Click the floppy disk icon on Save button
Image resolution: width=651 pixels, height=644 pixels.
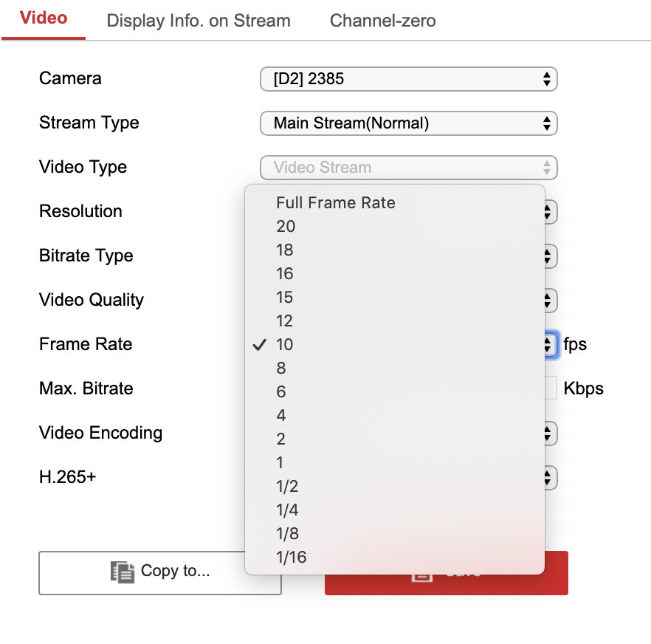pyautogui.click(x=421, y=573)
